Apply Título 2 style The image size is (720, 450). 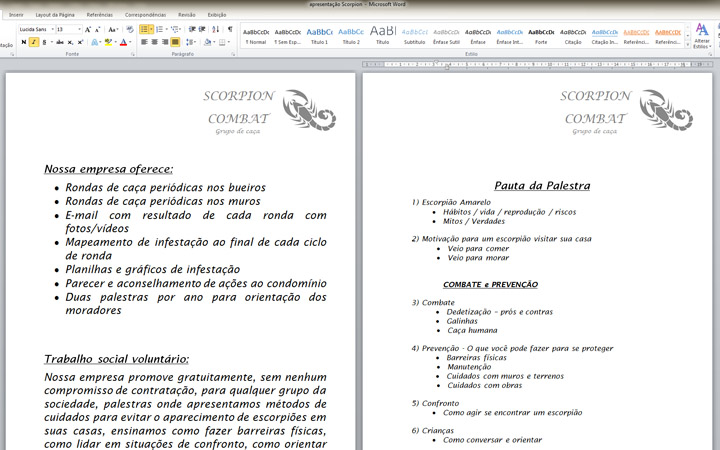click(x=351, y=36)
